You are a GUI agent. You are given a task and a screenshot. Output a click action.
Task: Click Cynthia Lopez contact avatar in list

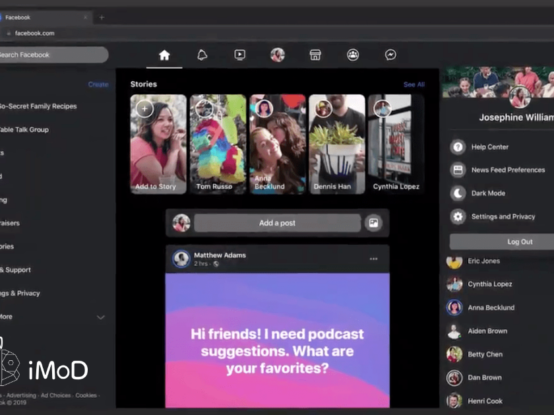tap(454, 284)
